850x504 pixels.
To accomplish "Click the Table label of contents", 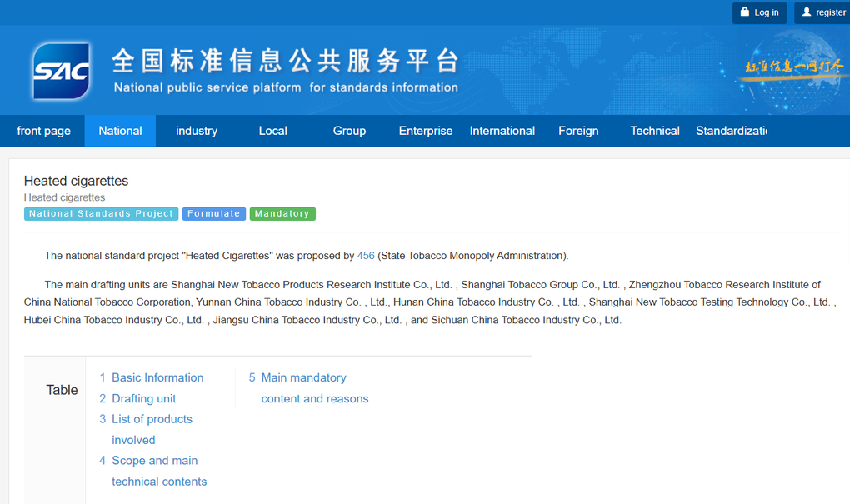I will pyautogui.click(x=62, y=390).
